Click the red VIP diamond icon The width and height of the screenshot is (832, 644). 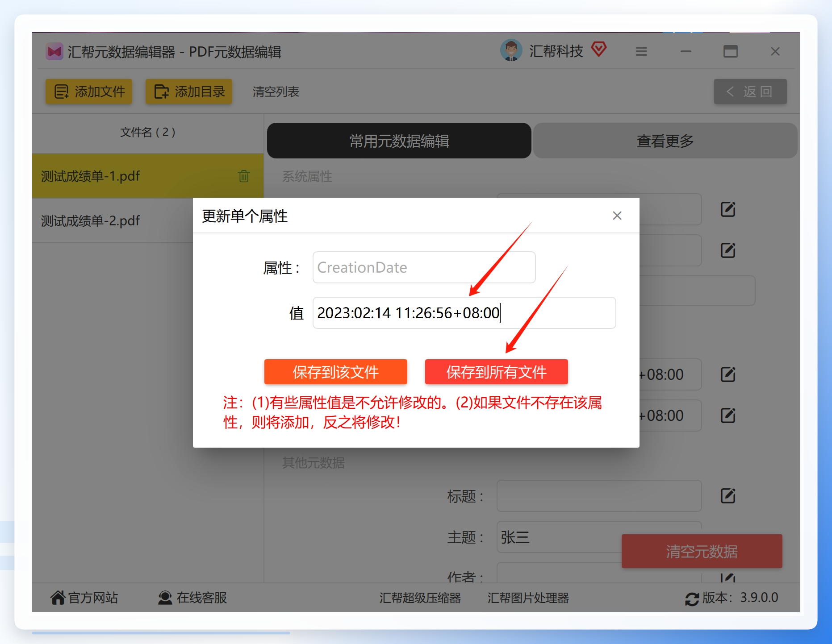tap(598, 49)
